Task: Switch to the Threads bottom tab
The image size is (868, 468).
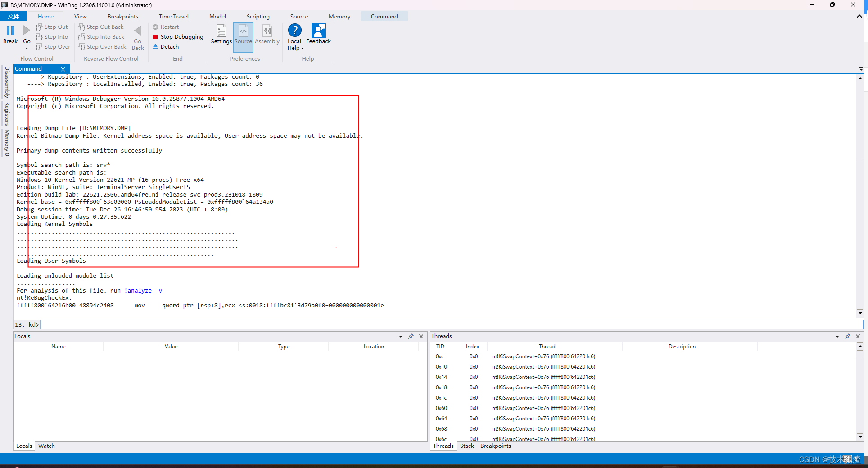Action: (443, 446)
